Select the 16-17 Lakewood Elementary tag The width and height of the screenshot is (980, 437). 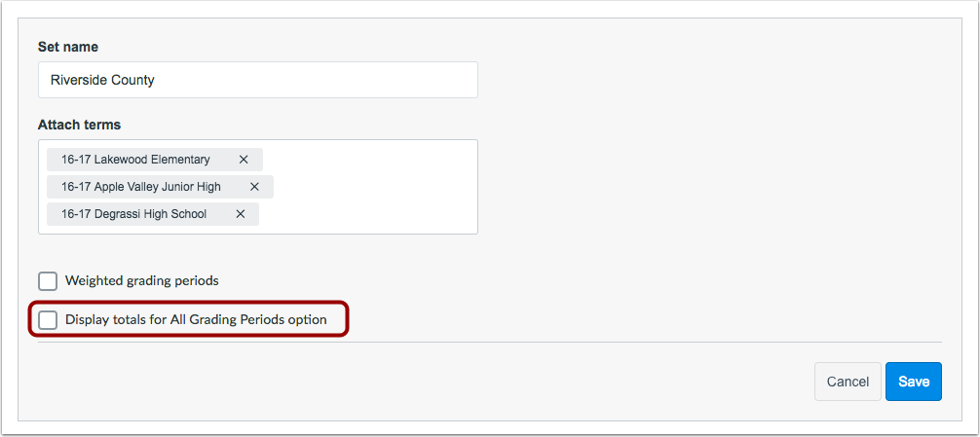(x=135, y=160)
